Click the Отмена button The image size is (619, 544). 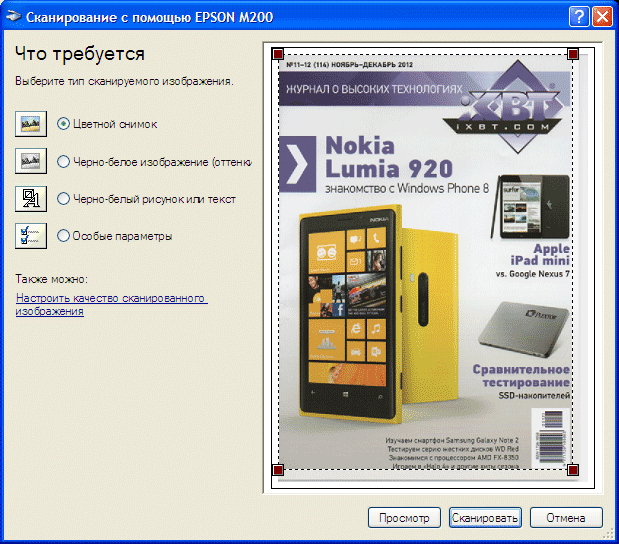click(x=566, y=518)
